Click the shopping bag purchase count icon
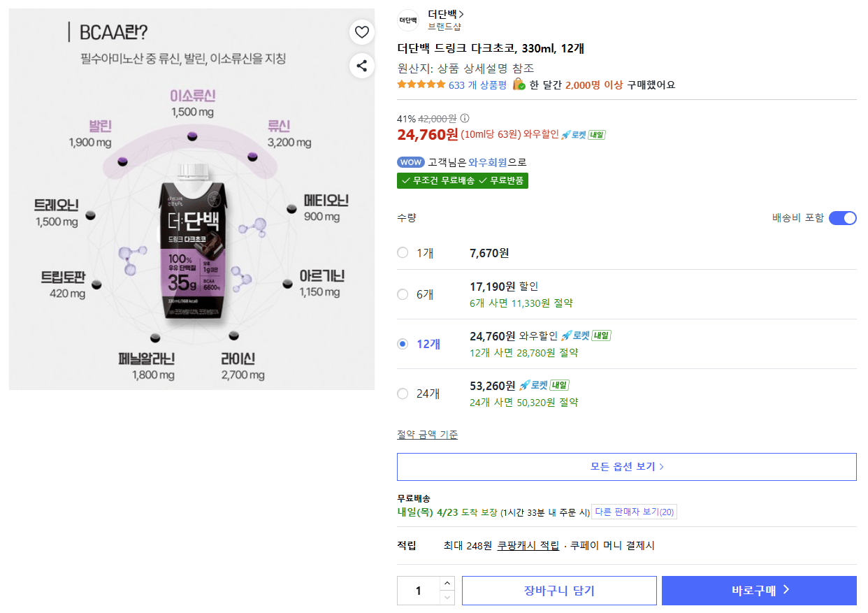Viewport: 868px width, 613px height. 518,84
